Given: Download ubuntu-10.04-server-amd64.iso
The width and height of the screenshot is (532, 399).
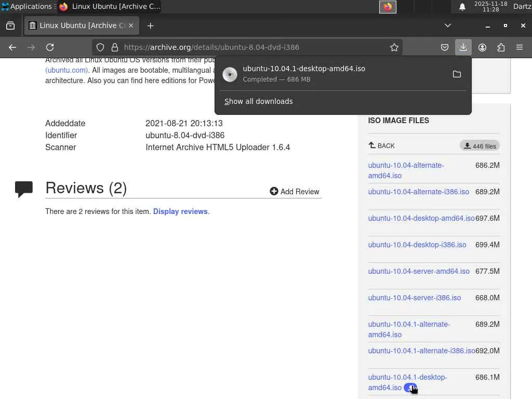Looking at the screenshot, I should pos(419,271).
